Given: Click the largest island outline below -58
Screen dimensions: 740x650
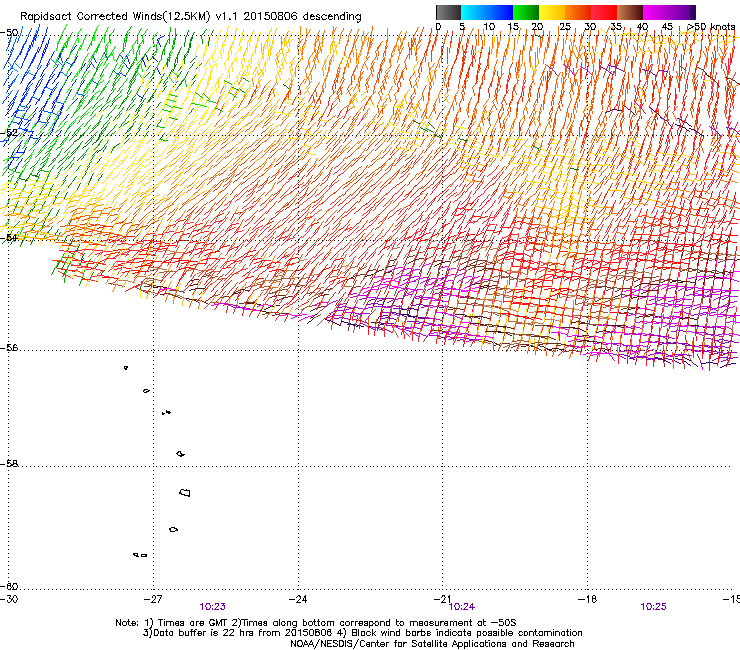Looking at the screenshot, I should pos(185,492).
